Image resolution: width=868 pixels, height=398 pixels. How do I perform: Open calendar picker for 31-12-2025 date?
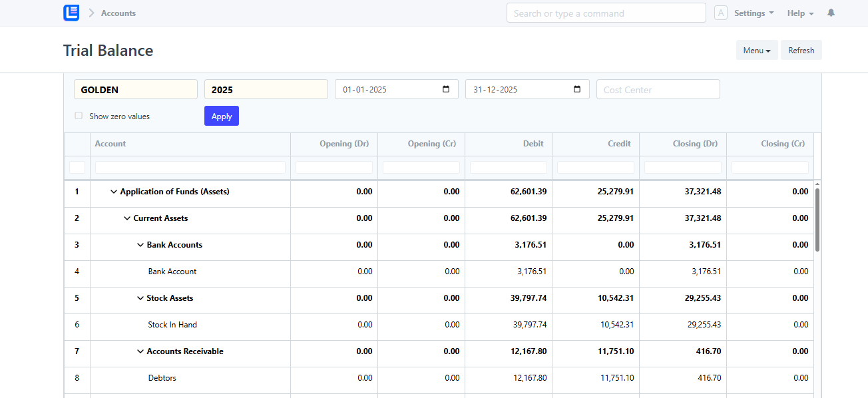[x=577, y=89]
